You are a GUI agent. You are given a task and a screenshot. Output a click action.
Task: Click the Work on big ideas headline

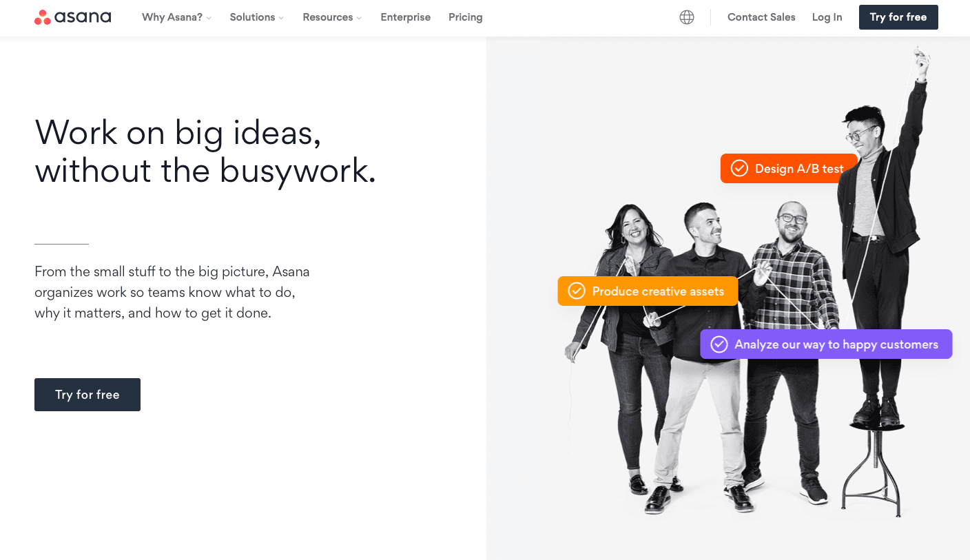pyautogui.click(x=205, y=151)
